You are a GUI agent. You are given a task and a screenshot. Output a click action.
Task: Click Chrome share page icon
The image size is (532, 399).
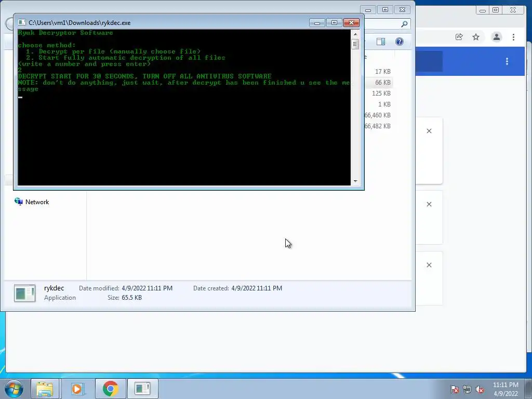pyautogui.click(x=459, y=37)
